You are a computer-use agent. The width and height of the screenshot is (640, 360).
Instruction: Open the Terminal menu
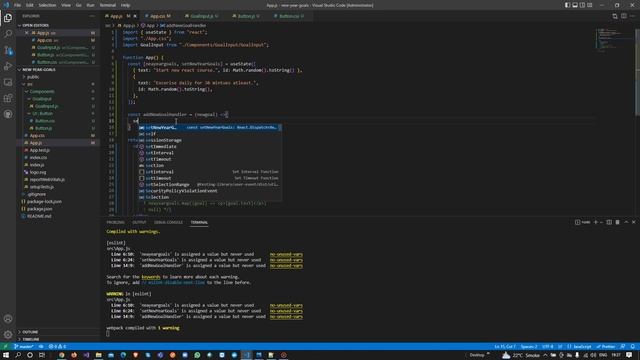108,5
